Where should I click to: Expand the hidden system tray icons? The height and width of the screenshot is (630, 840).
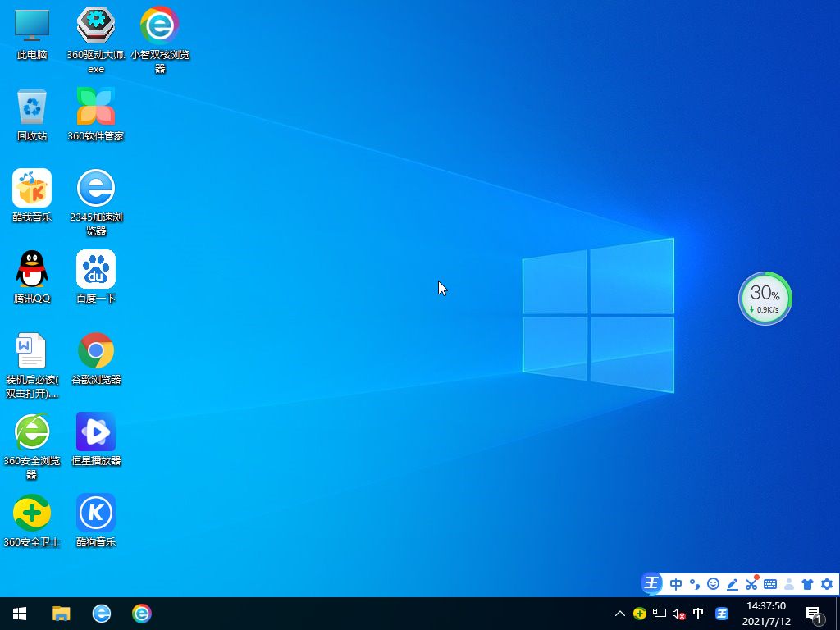point(620,614)
